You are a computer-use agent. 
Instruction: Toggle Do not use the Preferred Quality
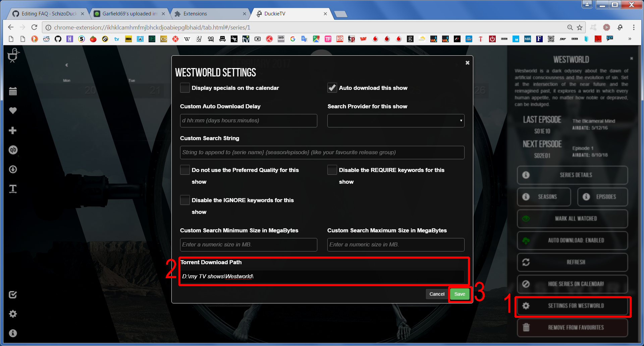click(185, 170)
